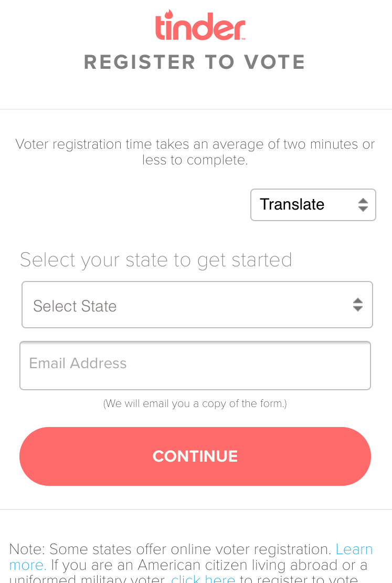This screenshot has height=583, width=392.
Task: Click the CONTINUE button
Action: pyautogui.click(x=195, y=456)
